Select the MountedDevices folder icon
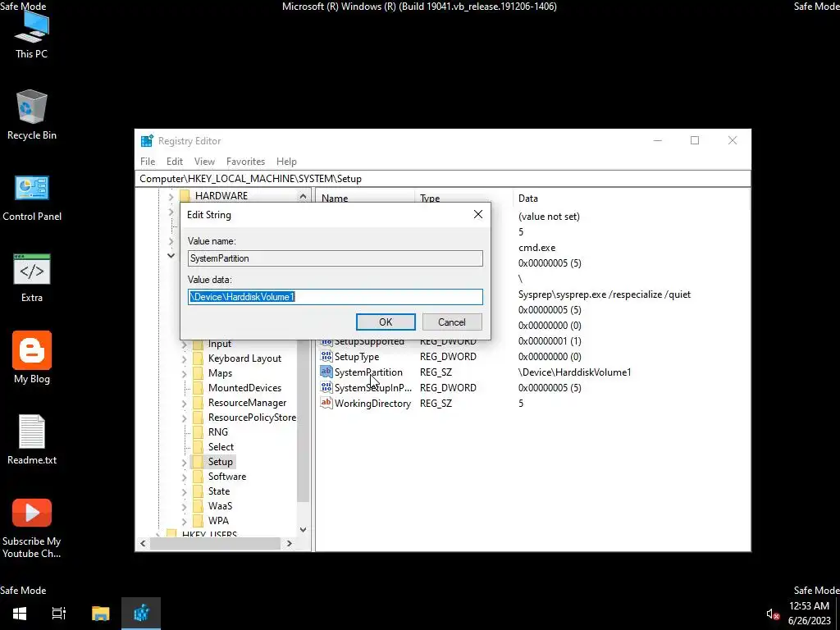 coord(199,388)
